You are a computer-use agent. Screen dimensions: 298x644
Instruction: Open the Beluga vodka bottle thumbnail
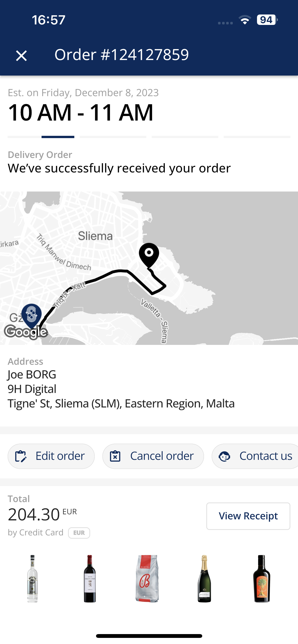pyautogui.click(x=33, y=578)
